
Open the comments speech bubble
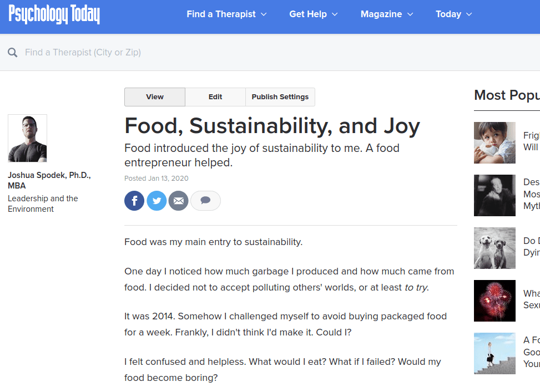(205, 201)
